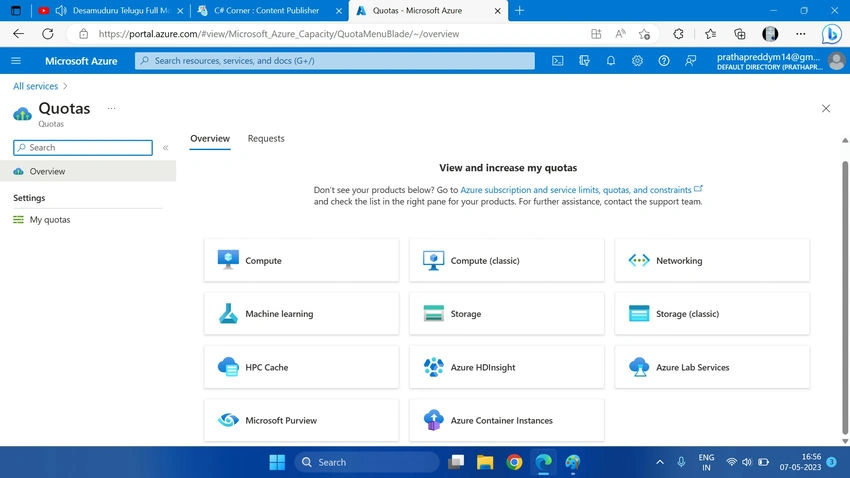Open the Azure Container Instances tile
Screen dimensions: 850x478
point(506,420)
